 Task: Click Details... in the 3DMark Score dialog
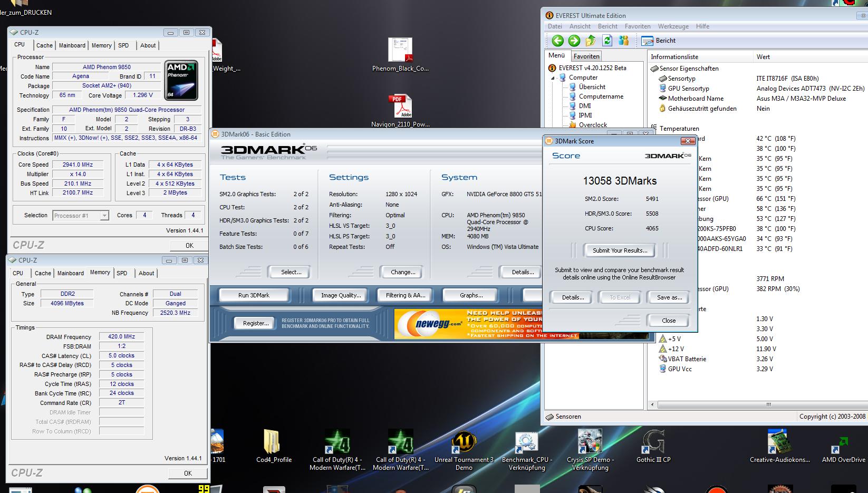(x=573, y=297)
